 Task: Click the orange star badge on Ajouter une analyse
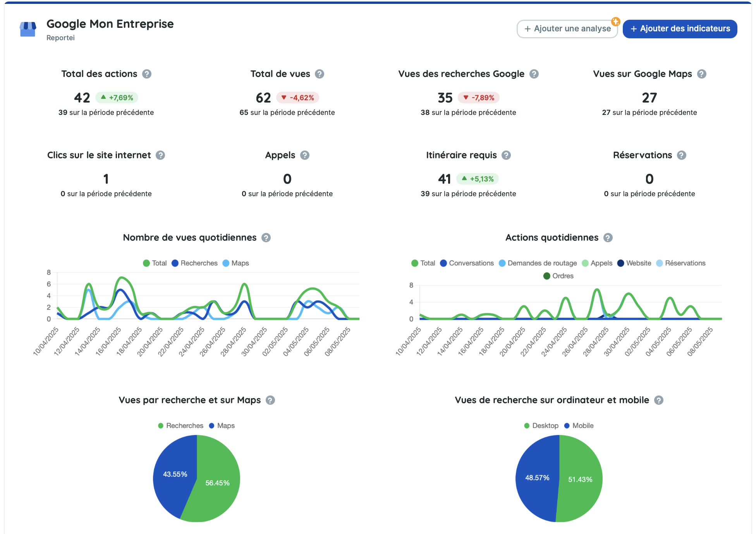point(616,22)
